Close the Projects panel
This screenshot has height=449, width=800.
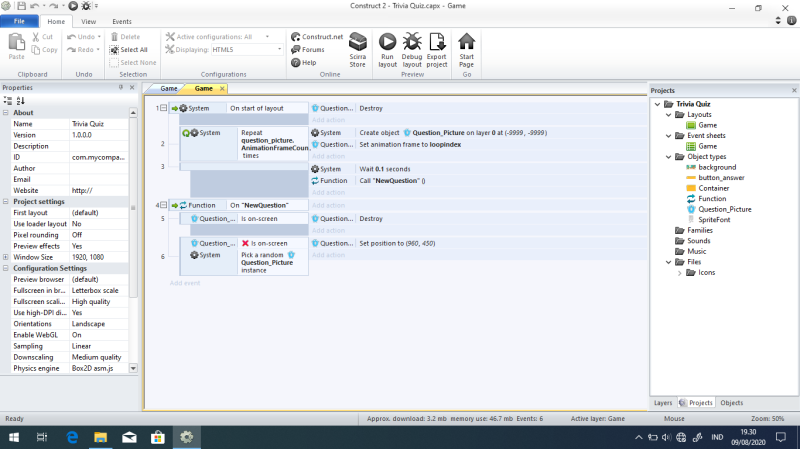coord(794,90)
